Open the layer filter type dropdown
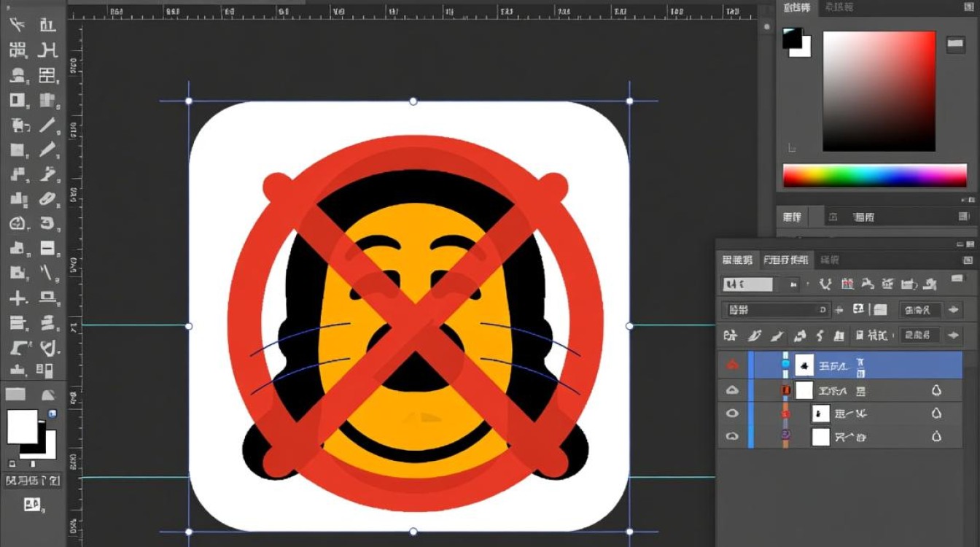The image size is (980, 547). 760,284
